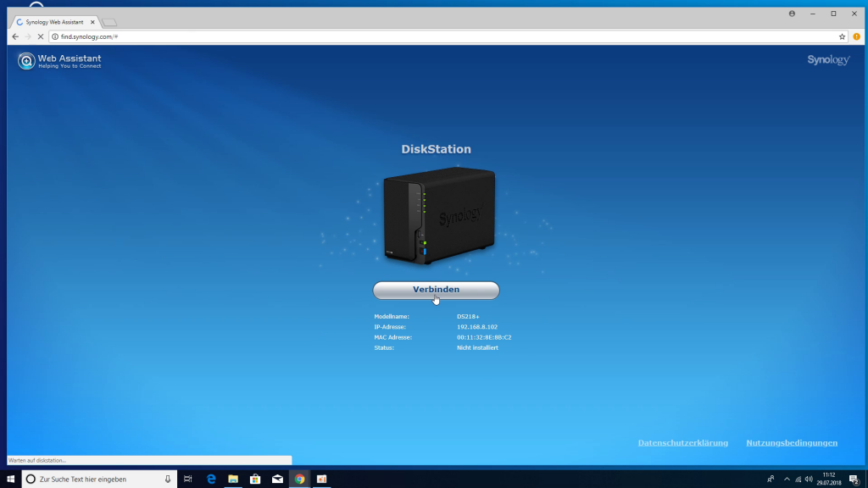Open the Chrome profile icon

pos(791,14)
